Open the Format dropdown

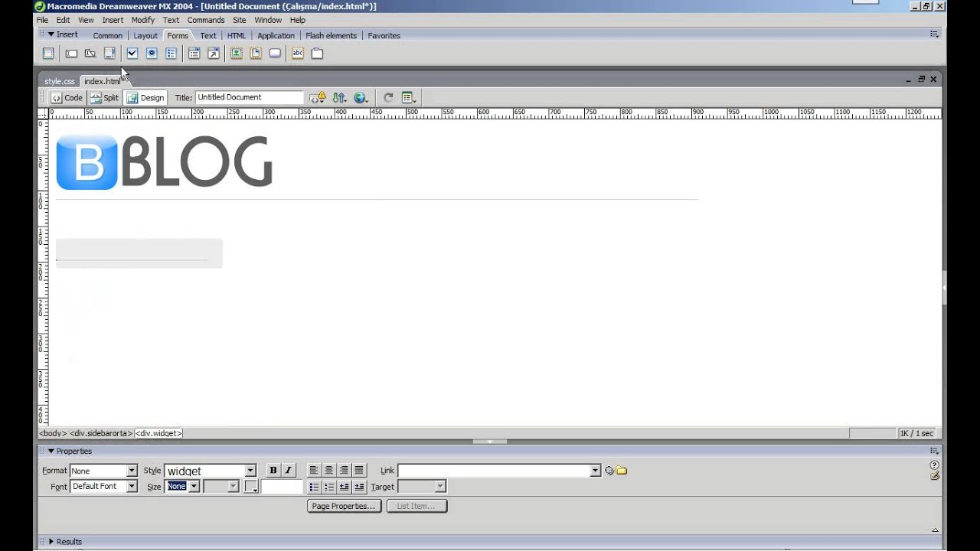click(103, 471)
